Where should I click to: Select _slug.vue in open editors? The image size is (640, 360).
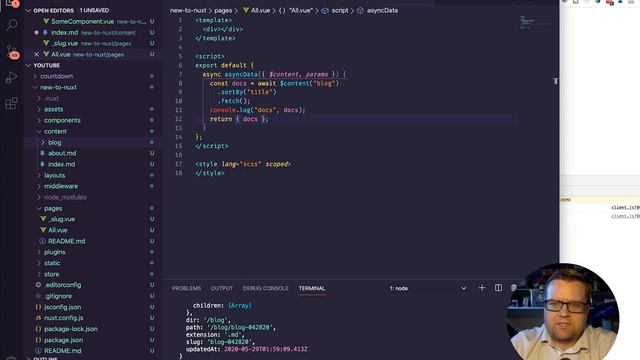(x=65, y=43)
